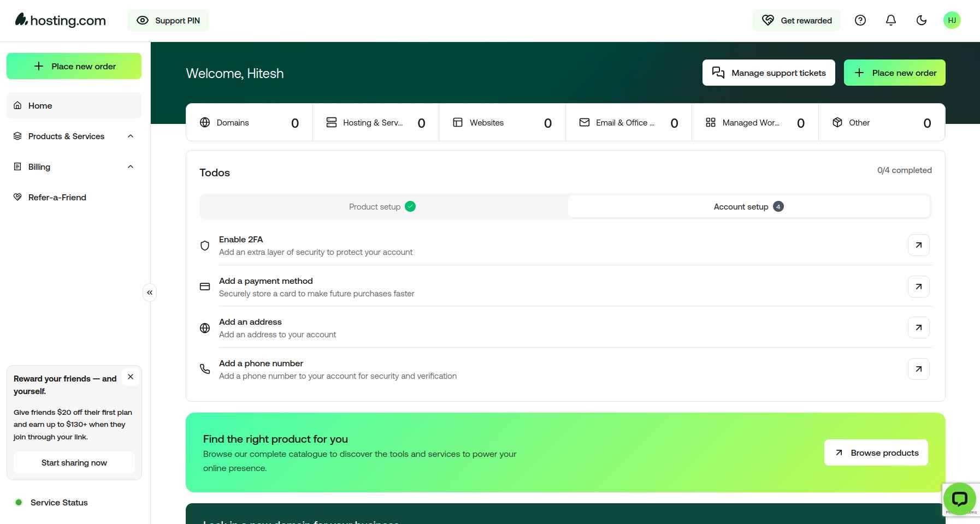Open the Add a payment method arrow
Image resolution: width=980 pixels, height=524 pixels.
(x=918, y=287)
